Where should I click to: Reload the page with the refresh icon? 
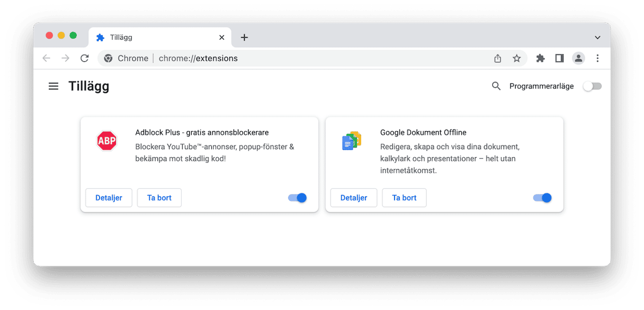(85, 58)
